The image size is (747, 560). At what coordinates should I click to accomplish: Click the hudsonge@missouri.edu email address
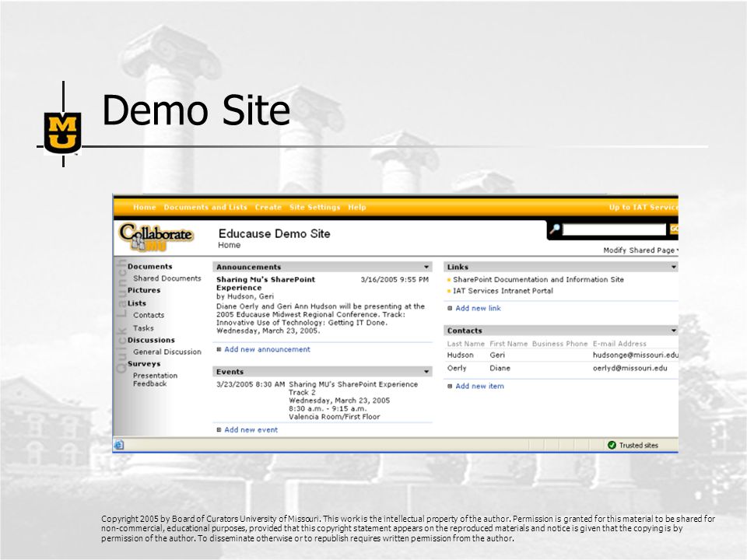pyautogui.click(x=636, y=355)
